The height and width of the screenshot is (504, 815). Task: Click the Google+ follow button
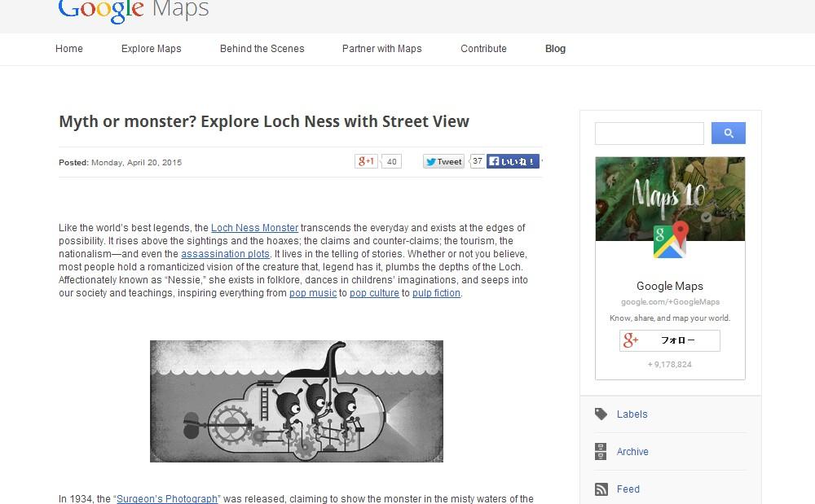pos(670,340)
